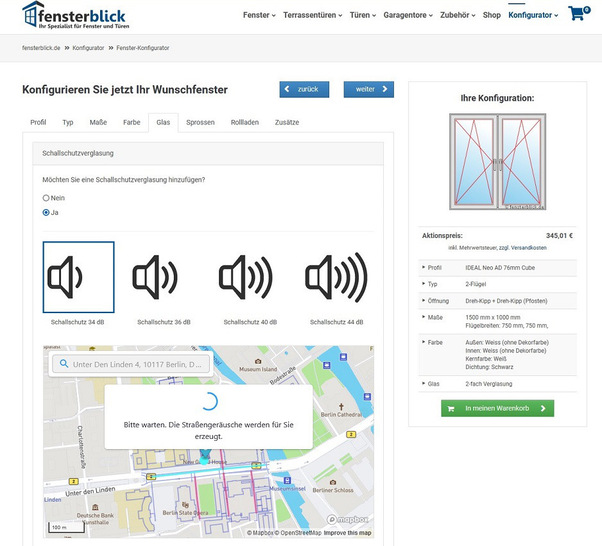This screenshot has height=546, width=602.
Task: Expand the Fenster navigation dropdown
Action: tap(262, 16)
